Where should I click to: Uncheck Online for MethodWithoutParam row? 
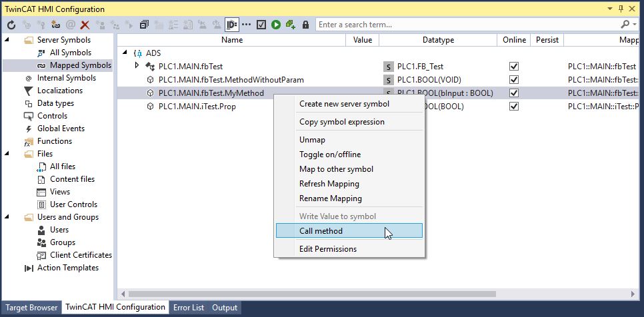click(x=514, y=79)
